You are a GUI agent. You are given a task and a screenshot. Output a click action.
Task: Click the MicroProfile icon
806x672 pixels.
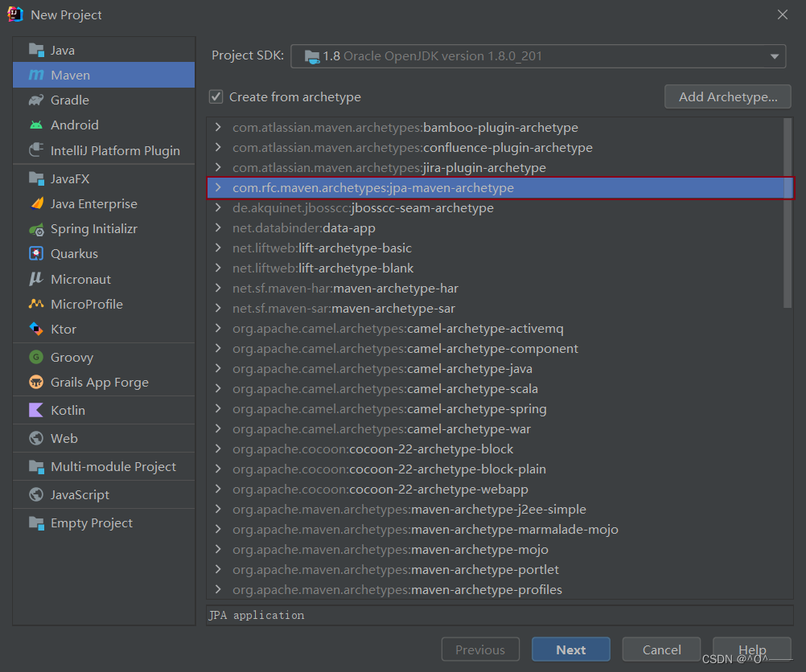tap(36, 304)
